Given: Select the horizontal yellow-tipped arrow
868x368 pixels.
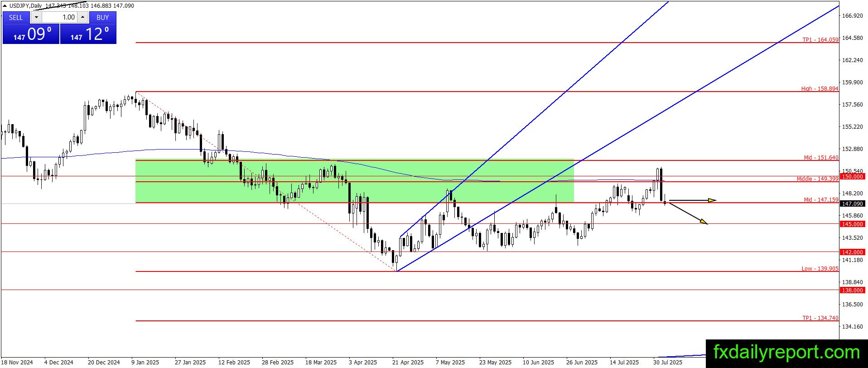Looking at the screenshot, I should tap(693, 200).
